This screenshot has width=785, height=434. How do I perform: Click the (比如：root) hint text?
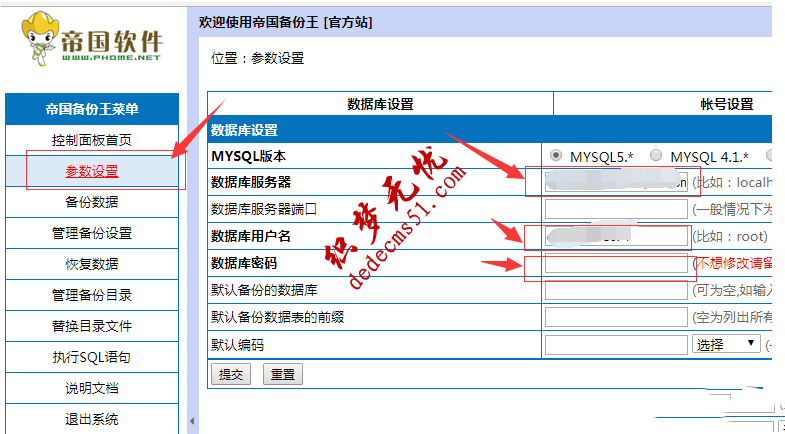coord(730,236)
